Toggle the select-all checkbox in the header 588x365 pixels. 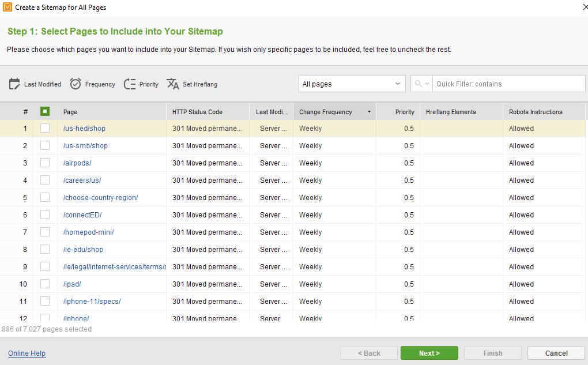(45, 111)
